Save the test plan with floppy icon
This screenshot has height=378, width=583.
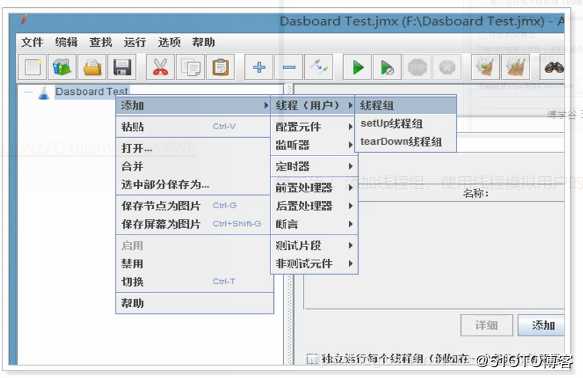[122, 67]
